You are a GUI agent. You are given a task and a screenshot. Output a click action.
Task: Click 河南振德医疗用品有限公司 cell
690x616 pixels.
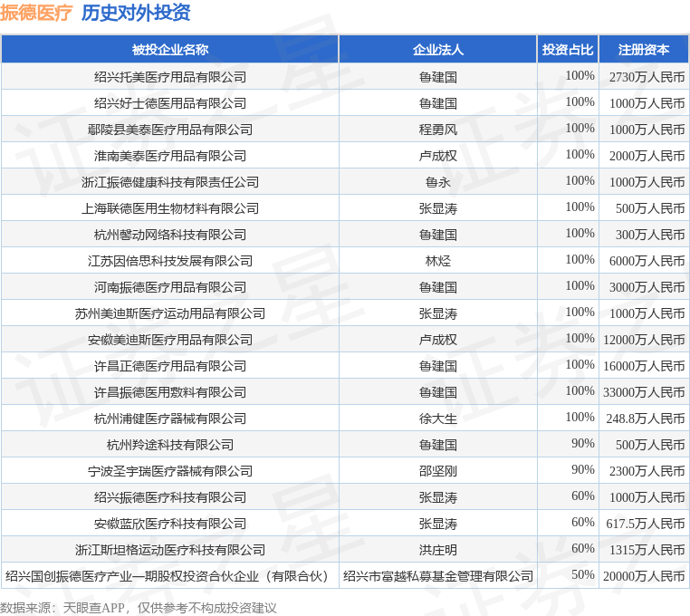pos(170,287)
